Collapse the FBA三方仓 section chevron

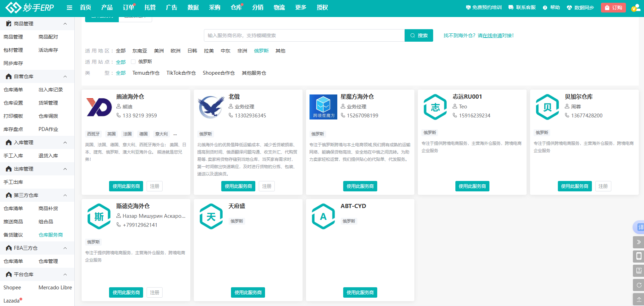pyautogui.click(x=65, y=248)
